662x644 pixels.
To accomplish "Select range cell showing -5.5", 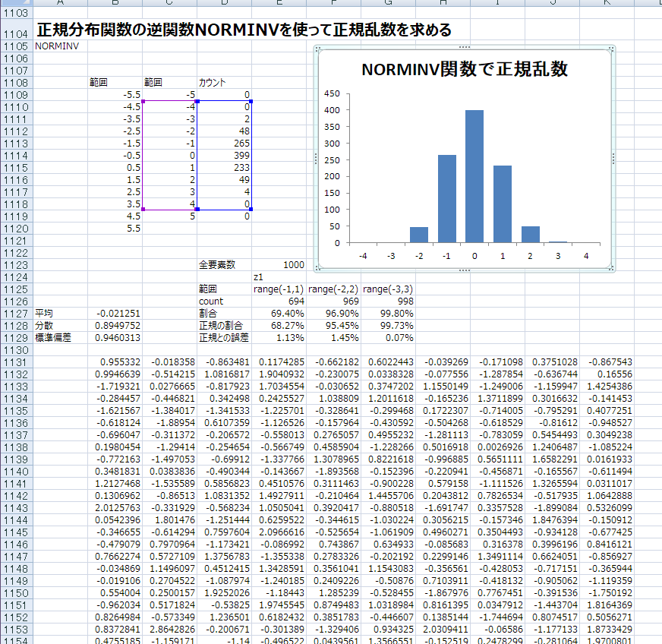I will [x=115, y=95].
